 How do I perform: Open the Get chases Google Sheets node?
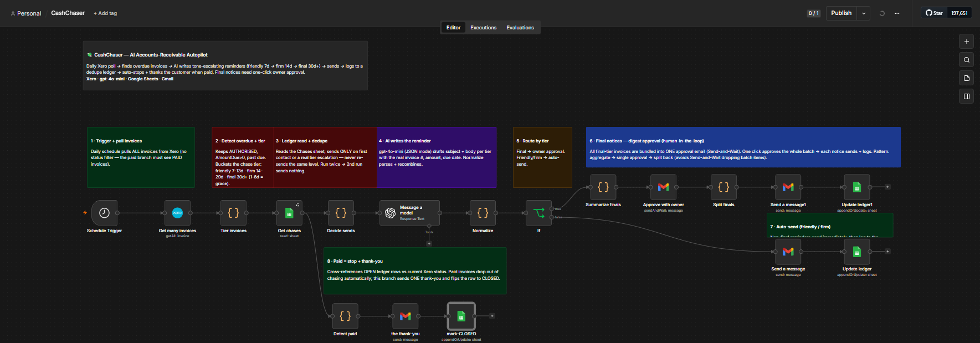coord(289,213)
